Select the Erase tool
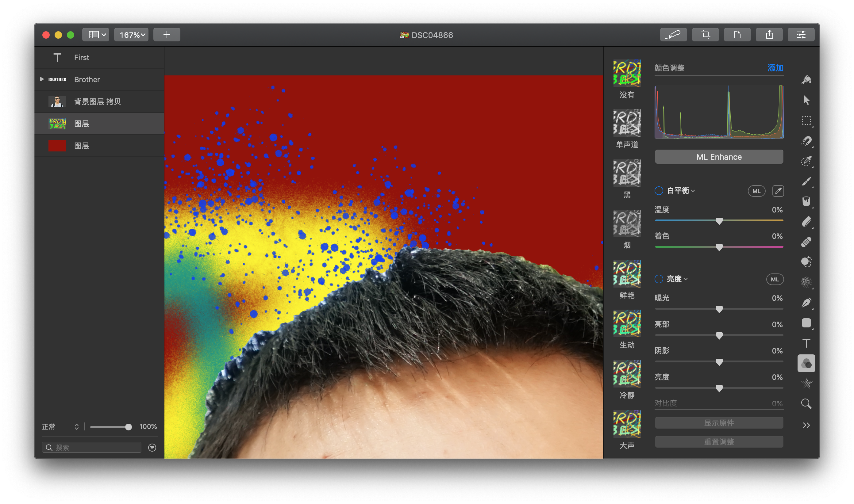The image size is (854, 504). tap(806, 222)
